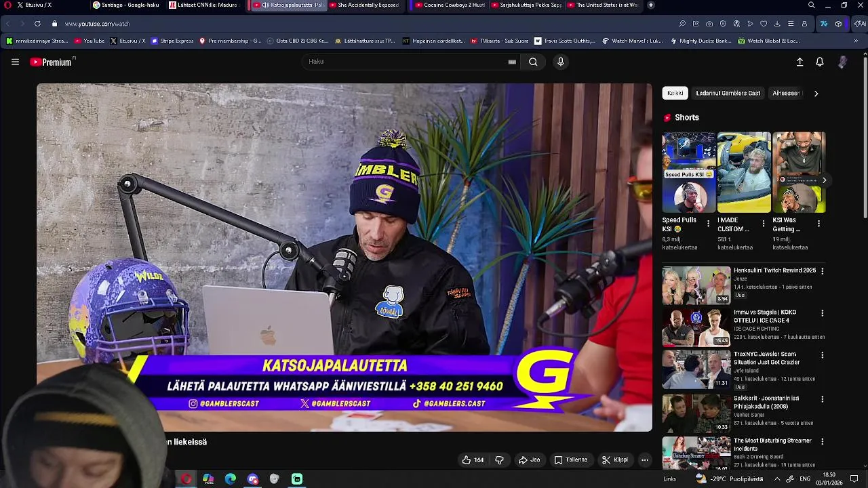The width and height of the screenshot is (868, 488).
Task: Switch to Cocaine Cowboys 2 browser tab
Action: pyautogui.click(x=450, y=5)
